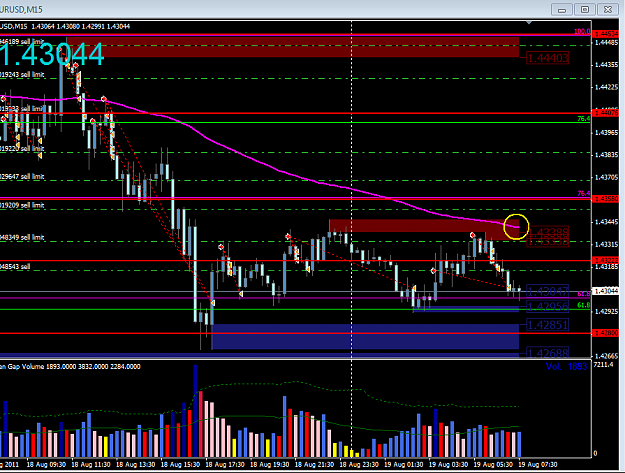Click the 1.43965 price on the scale
The width and height of the screenshot is (625, 473).
[x=606, y=132]
